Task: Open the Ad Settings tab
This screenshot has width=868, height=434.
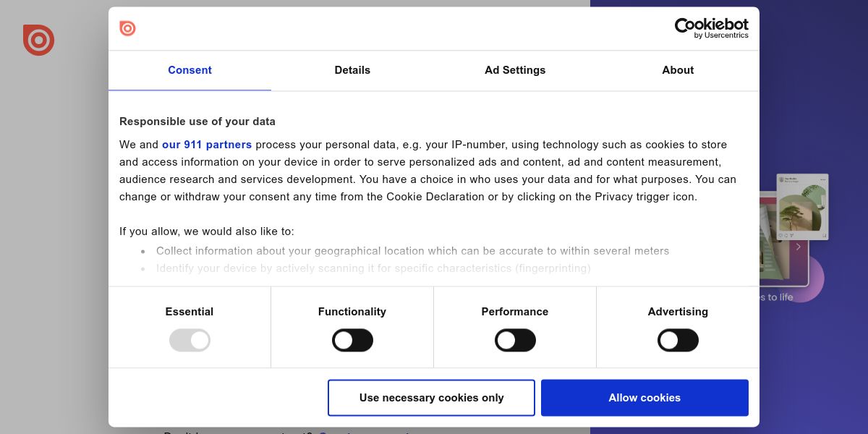Action: coord(515,70)
